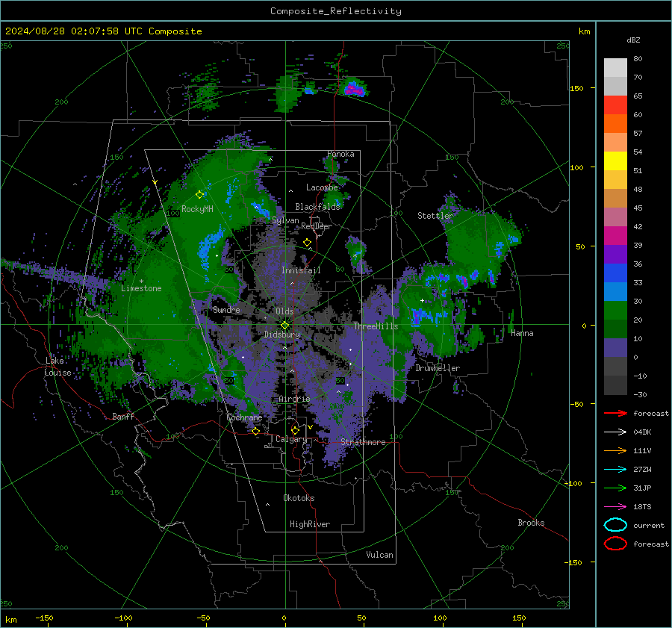The image size is (672, 628).
Task: Click the Innisfail town label
Action: (x=301, y=270)
